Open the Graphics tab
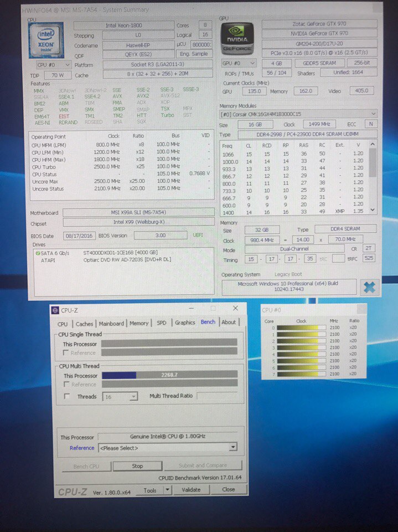 pos(185,323)
